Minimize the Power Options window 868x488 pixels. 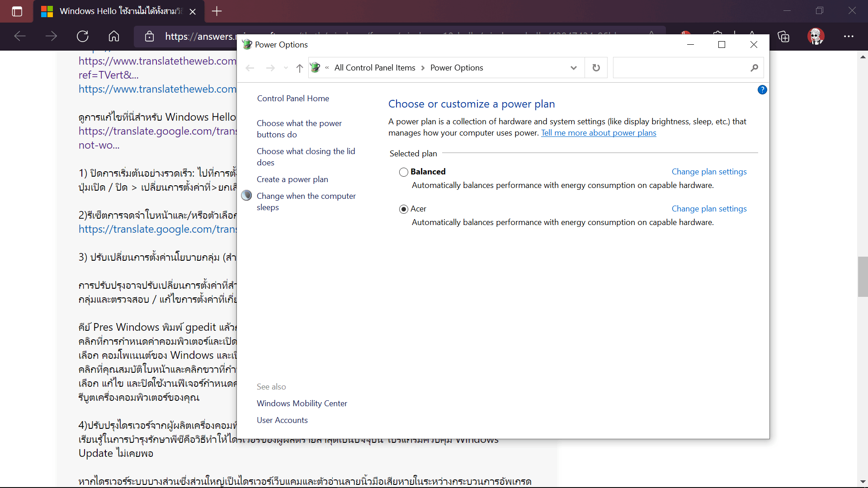click(x=690, y=44)
